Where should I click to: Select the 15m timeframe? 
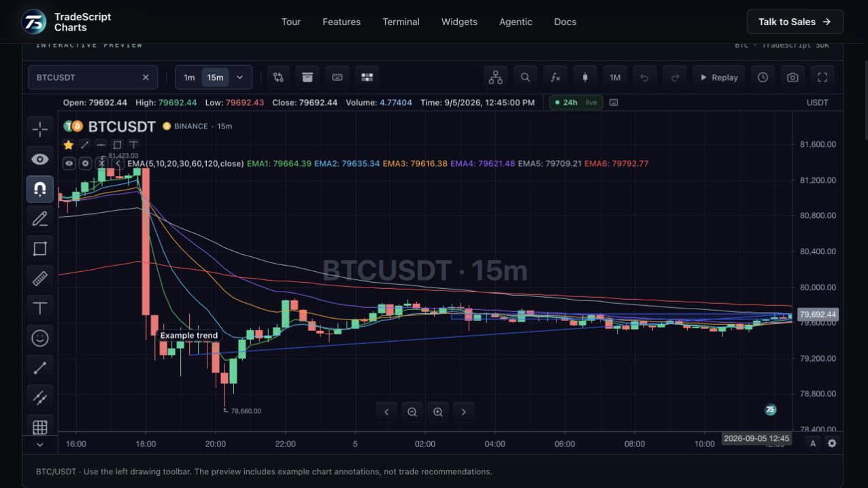[215, 77]
